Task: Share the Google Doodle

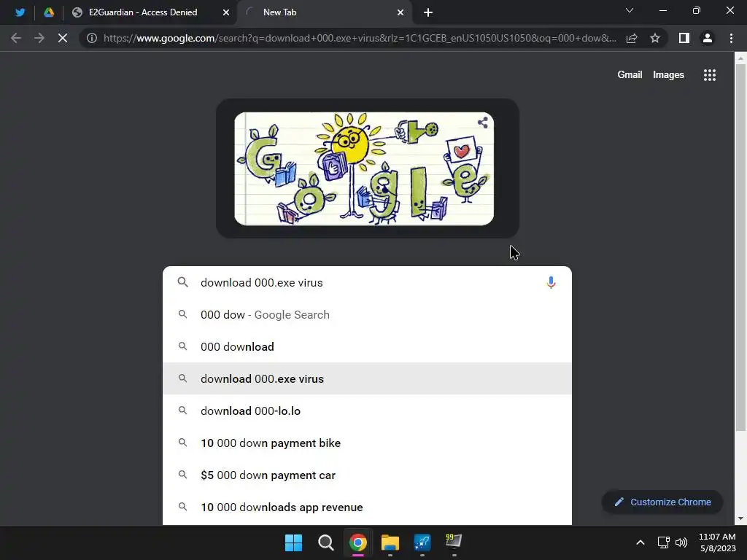Action: 483,122
